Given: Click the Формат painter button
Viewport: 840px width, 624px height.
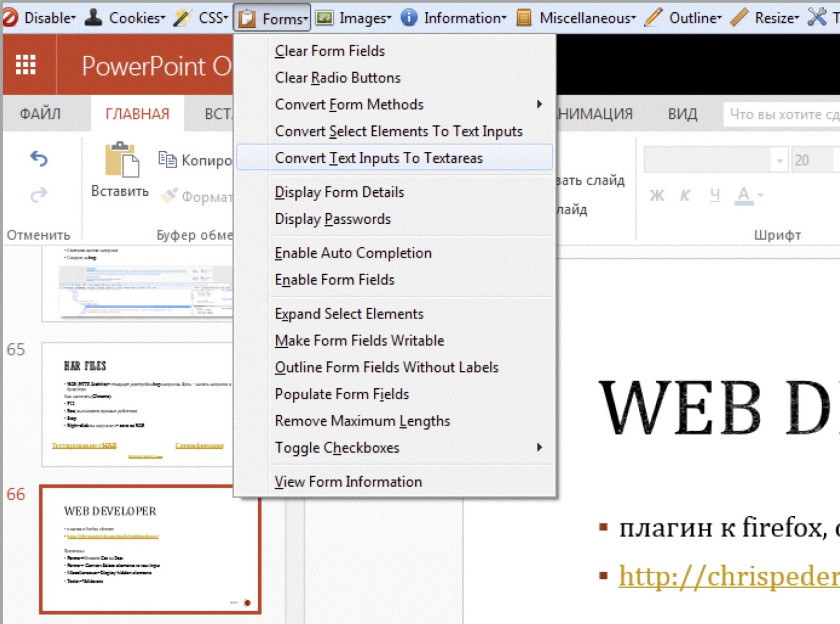Looking at the screenshot, I should 195,196.
